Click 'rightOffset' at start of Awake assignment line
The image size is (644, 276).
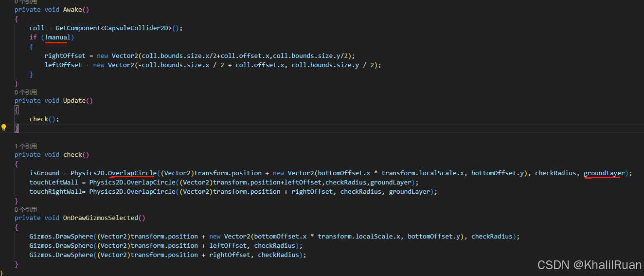(65, 55)
